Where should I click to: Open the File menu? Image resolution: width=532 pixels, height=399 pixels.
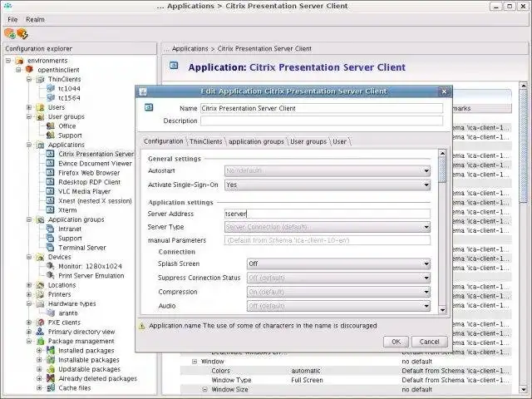tap(12, 19)
